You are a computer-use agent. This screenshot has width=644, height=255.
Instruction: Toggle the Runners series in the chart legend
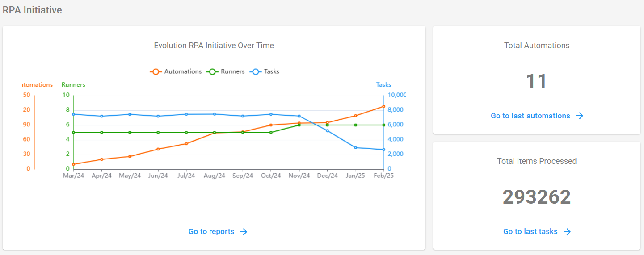point(225,71)
